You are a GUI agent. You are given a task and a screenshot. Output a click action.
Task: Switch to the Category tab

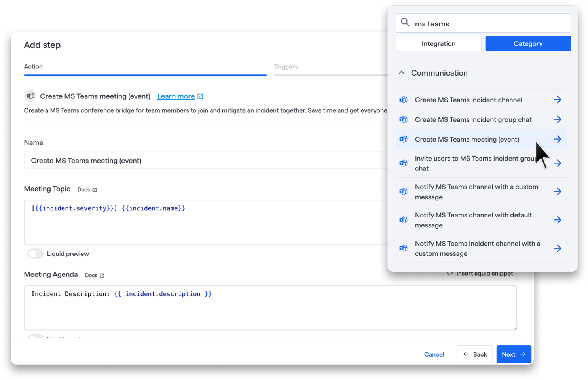[x=528, y=43]
